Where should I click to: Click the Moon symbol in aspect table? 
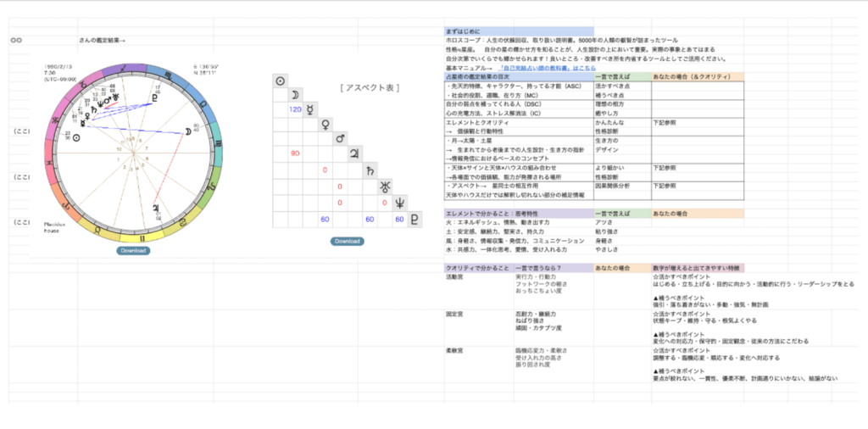(x=295, y=94)
